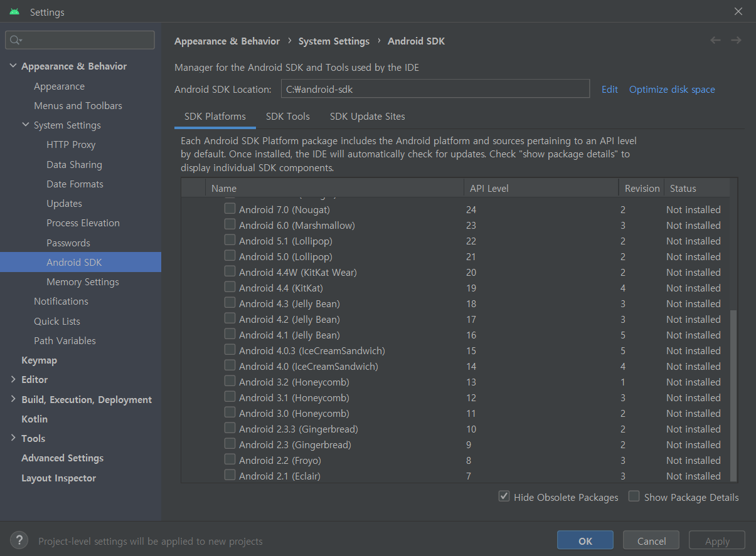The width and height of the screenshot is (756, 556).
Task: Check the Android 2.3.3 (Gingerbread) checkbox
Action: coord(230,428)
